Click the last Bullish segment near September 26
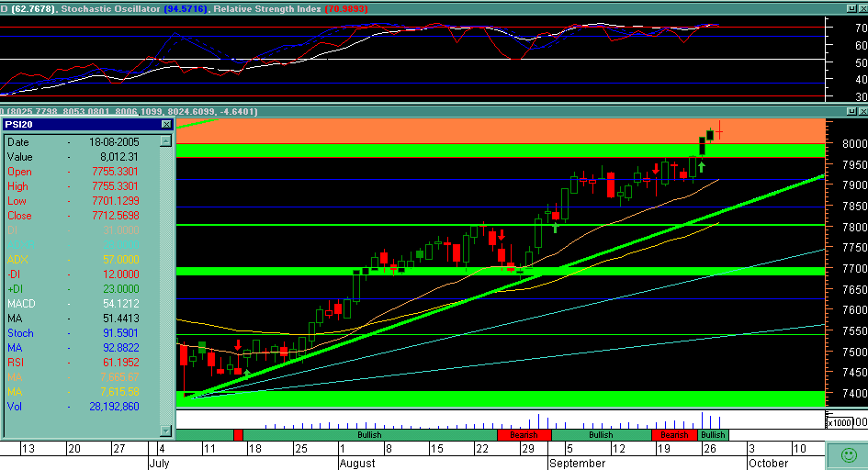This screenshot has width=868, height=470. click(x=713, y=434)
